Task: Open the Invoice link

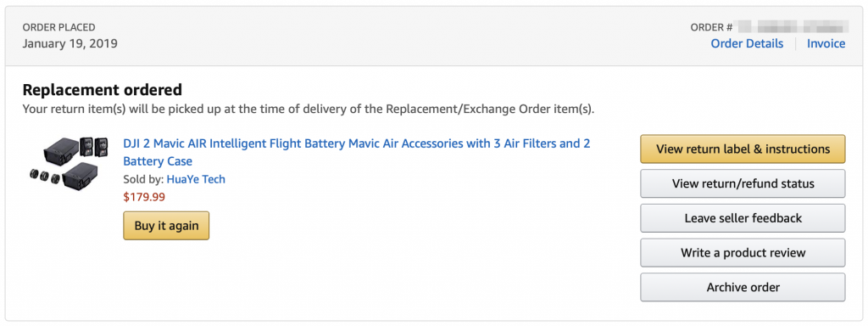Action: [x=826, y=44]
